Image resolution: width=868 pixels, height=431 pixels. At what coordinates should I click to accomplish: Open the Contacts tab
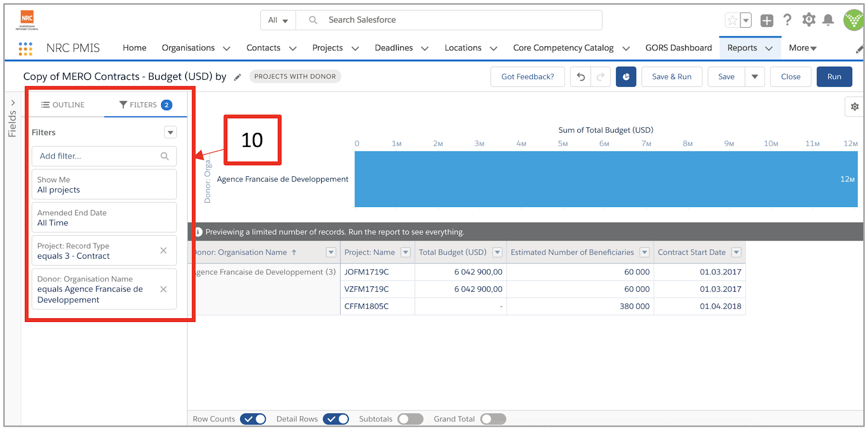click(x=263, y=48)
